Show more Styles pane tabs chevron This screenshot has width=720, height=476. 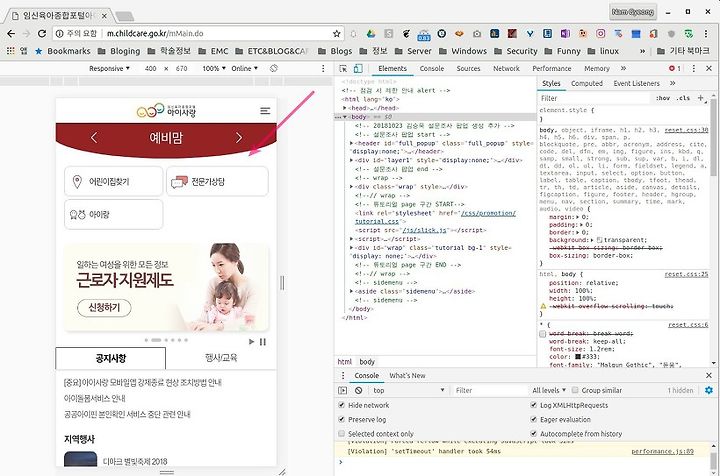(x=672, y=83)
